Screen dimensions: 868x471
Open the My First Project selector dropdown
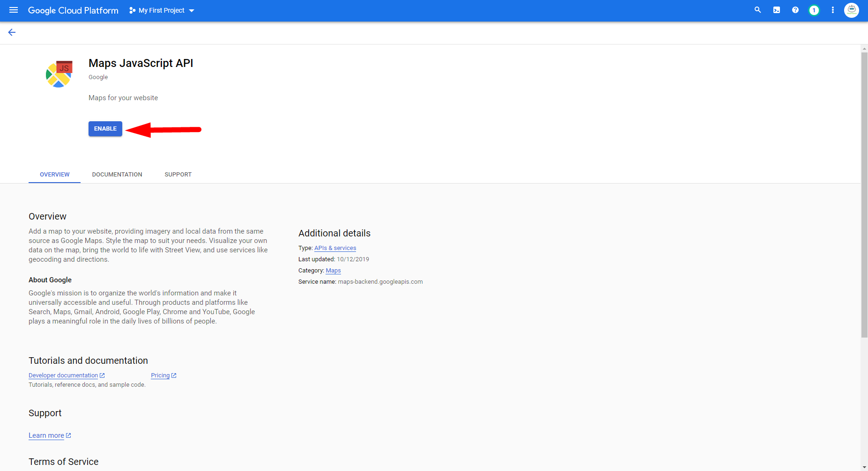[x=162, y=10]
